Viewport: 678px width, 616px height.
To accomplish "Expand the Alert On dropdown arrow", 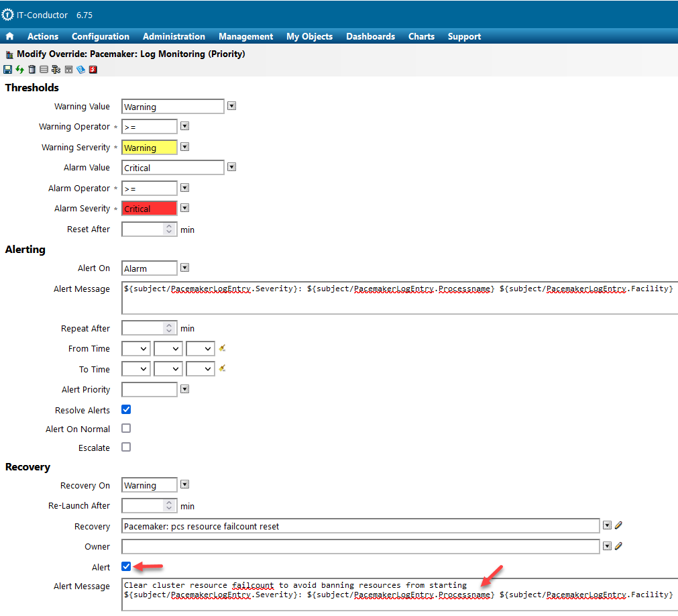I will click(x=185, y=268).
